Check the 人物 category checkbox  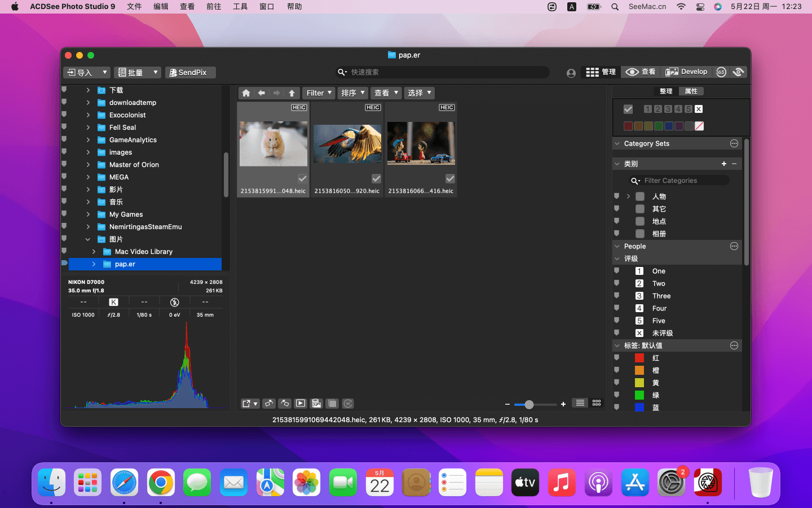point(640,196)
